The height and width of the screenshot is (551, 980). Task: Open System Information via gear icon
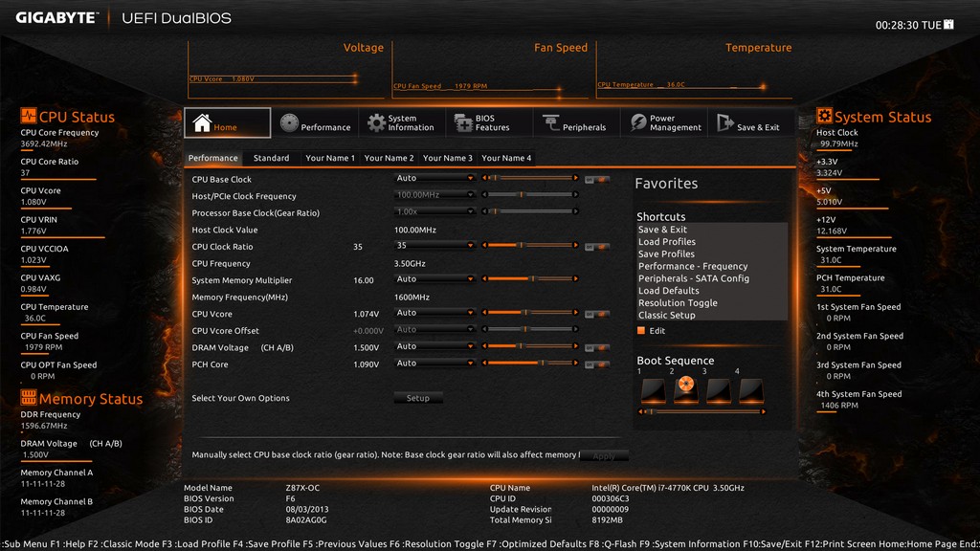tap(376, 123)
